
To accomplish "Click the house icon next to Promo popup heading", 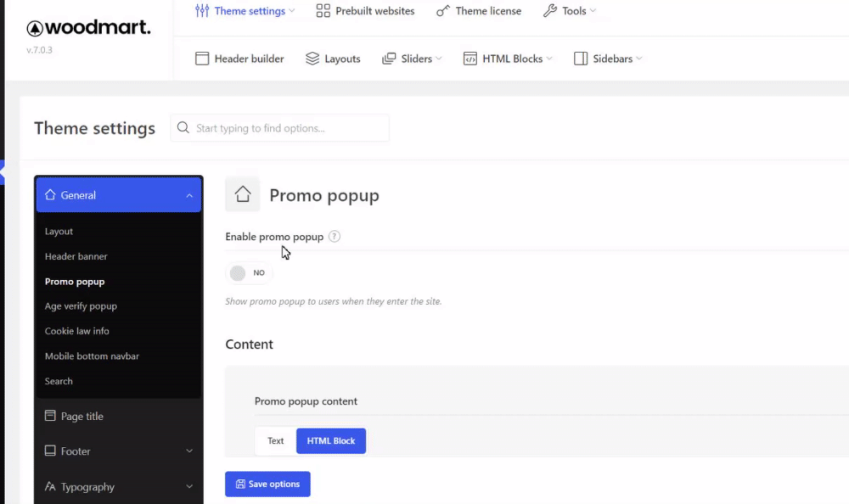I will point(243,194).
